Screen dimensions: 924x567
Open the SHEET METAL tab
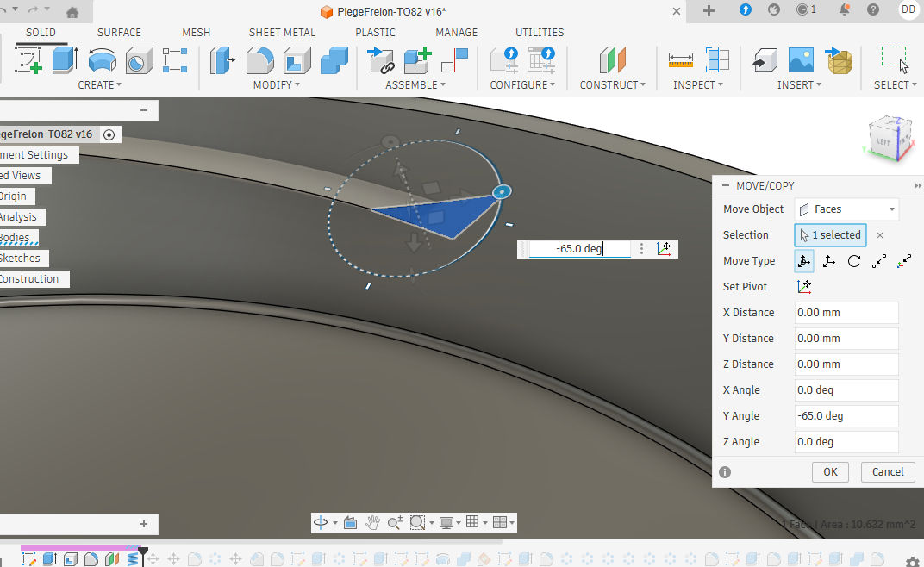click(282, 33)
